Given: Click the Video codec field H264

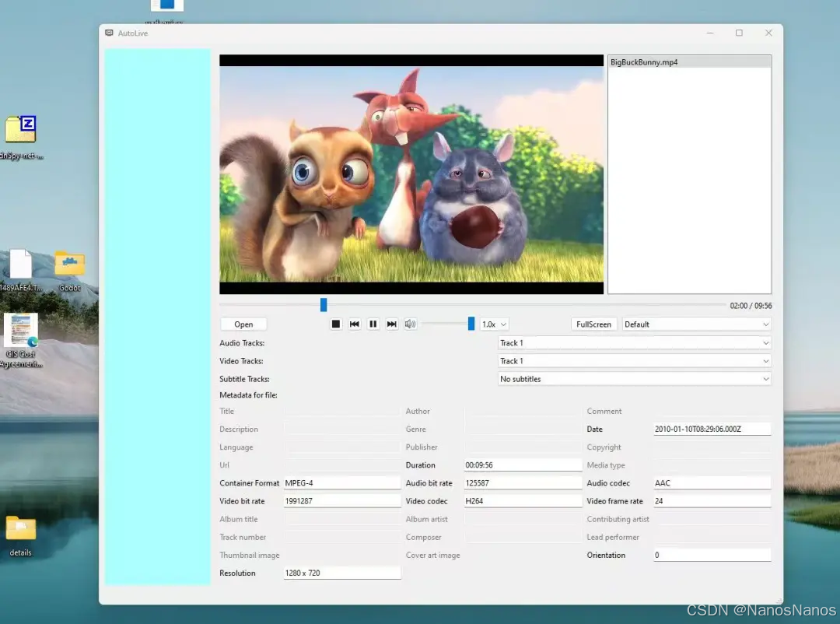Looking at the screenshot, I should click(523, 501).
